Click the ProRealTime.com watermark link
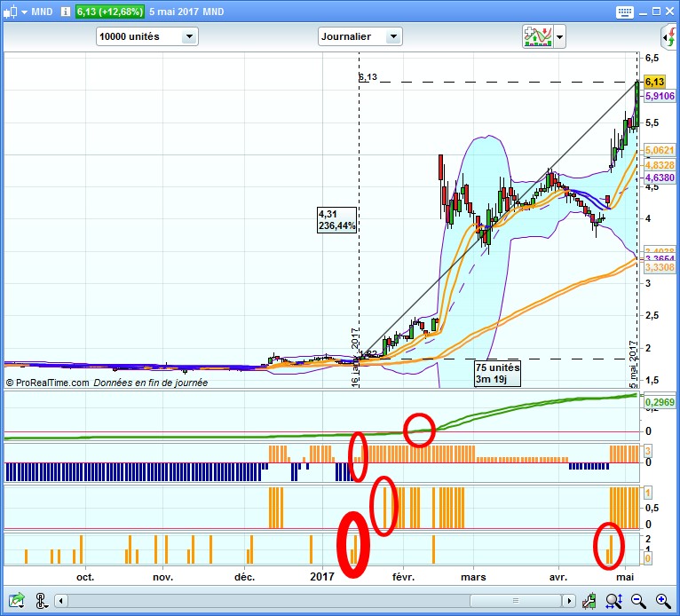The width and height of the screenshot is (680, 616). 48,383
